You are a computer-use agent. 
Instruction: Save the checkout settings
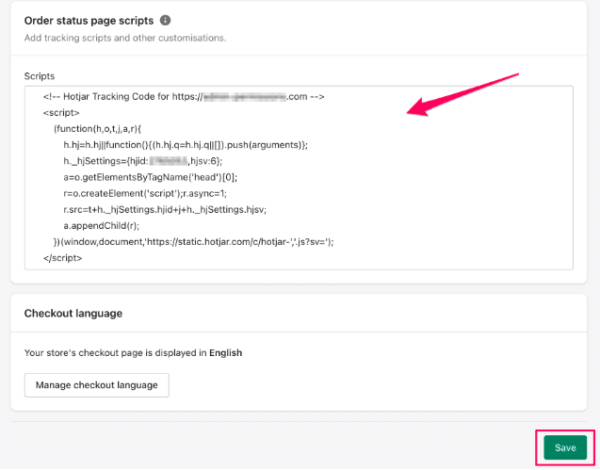click(565, 447)
